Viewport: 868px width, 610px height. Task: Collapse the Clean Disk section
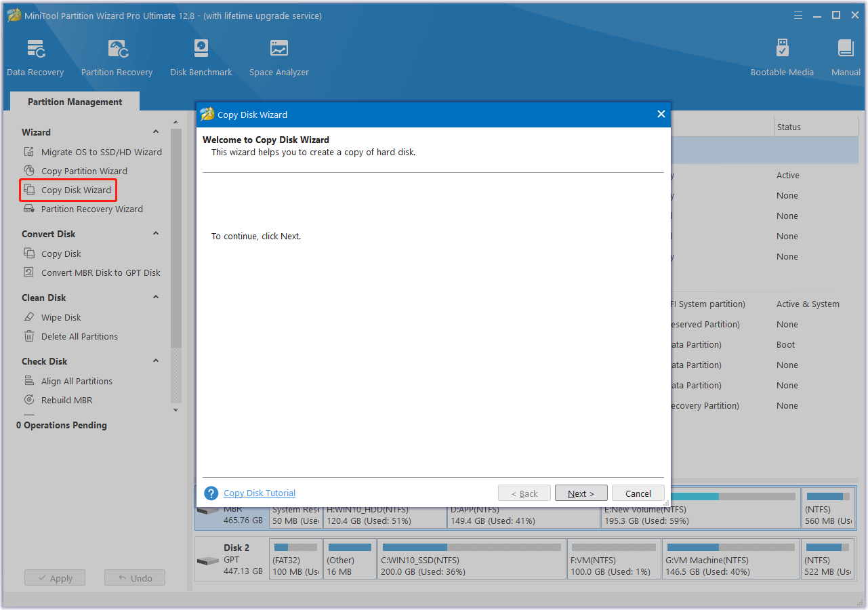tap(156, 298)
